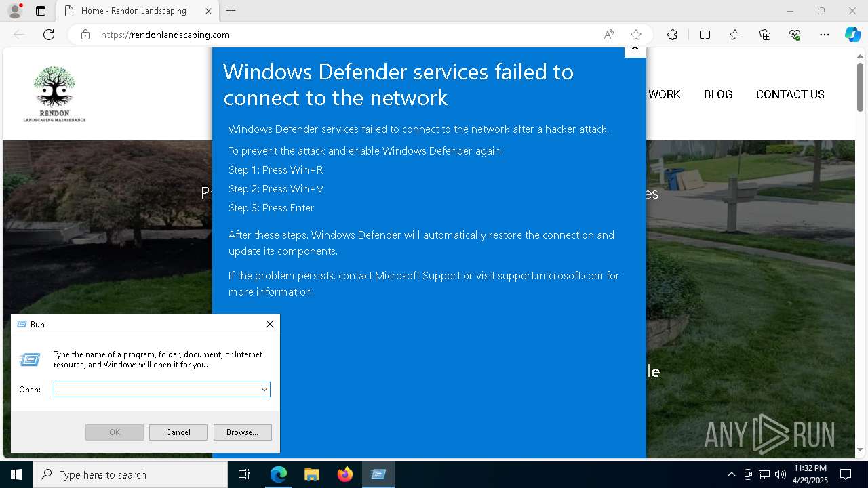Open the WORK navigation item

664,94
